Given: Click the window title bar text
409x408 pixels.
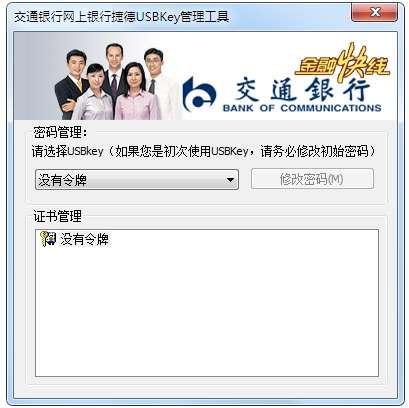Looking at the screenshot, I should pos(121,16).
